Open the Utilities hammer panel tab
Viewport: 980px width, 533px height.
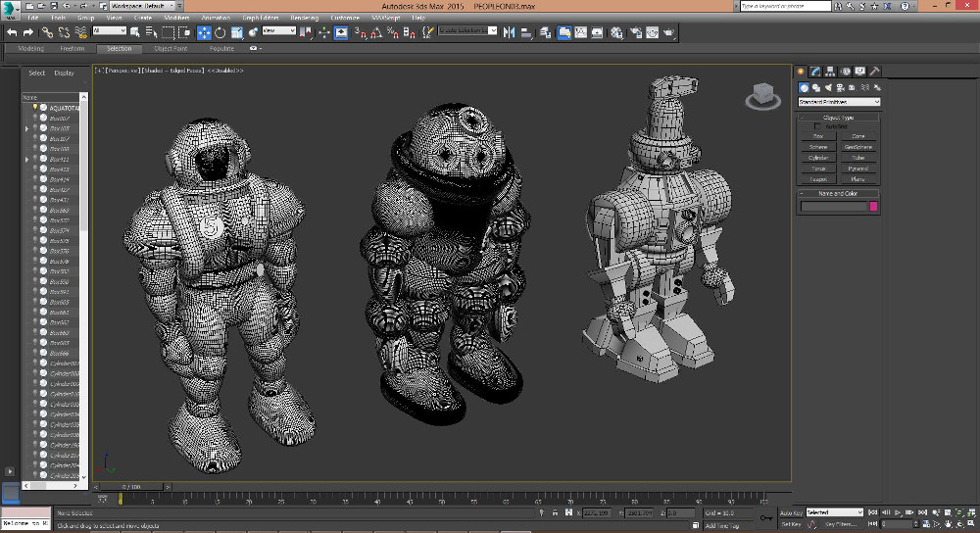[x=874, y=72]
